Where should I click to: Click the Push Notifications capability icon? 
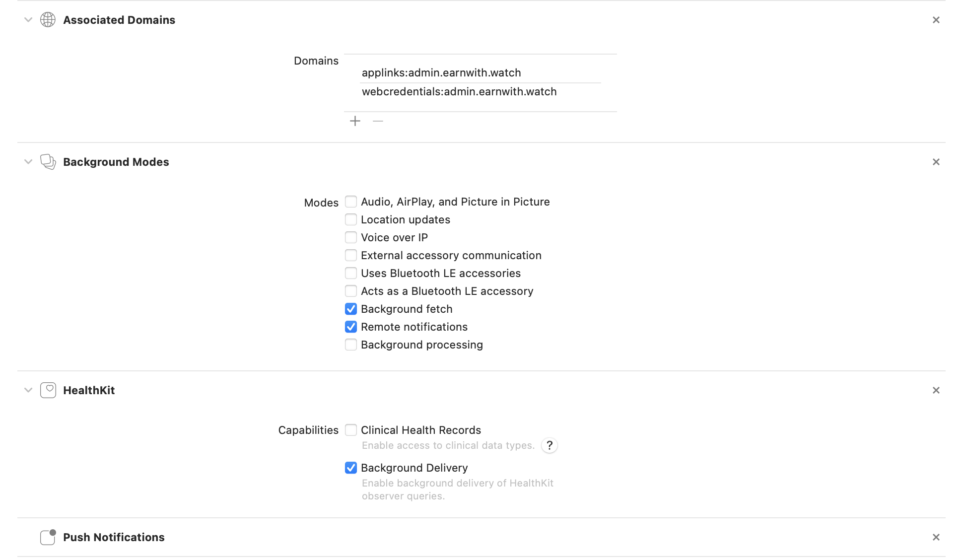tap(47, 537)
